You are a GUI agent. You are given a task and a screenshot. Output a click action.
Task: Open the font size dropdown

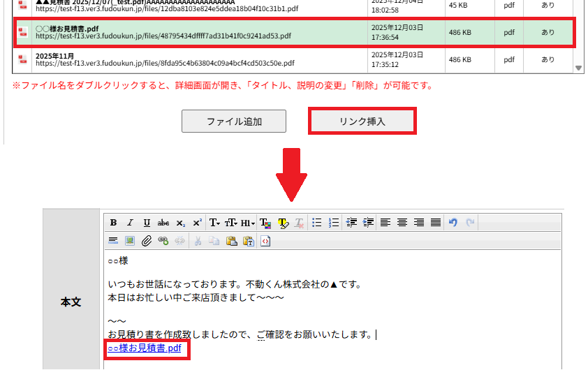pyautogui.click(x=231, y=223)
